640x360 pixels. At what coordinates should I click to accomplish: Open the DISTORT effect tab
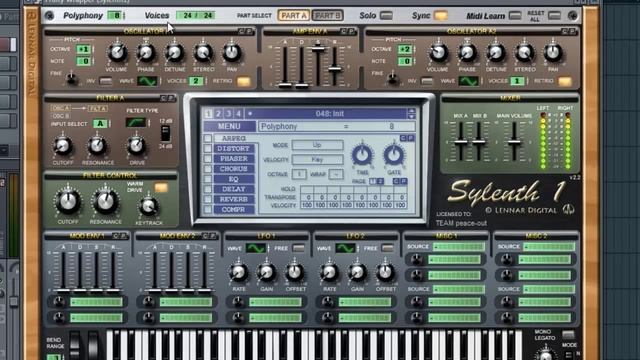[234, 149]
